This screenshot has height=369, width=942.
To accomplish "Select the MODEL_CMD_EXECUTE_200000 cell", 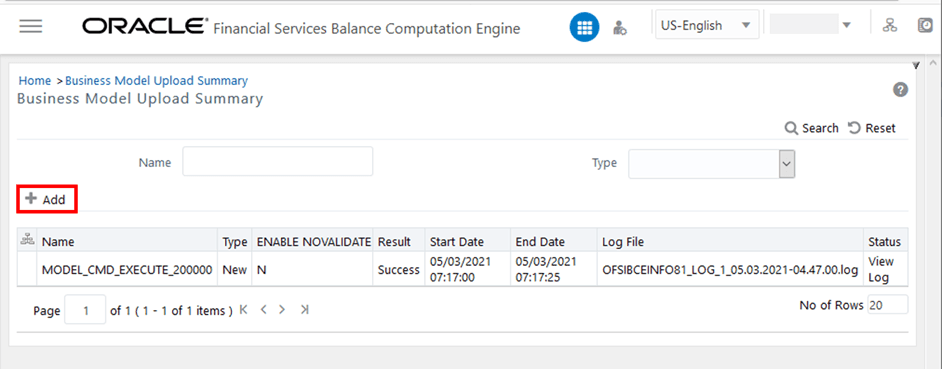I will click(127, 270).
